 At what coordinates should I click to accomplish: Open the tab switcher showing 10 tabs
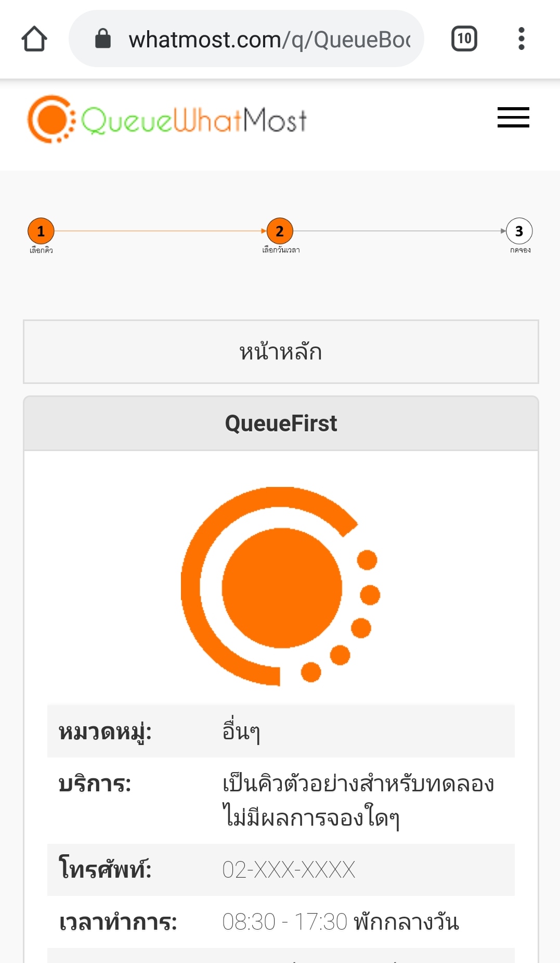pyautogui.click(x=464, y=39)
